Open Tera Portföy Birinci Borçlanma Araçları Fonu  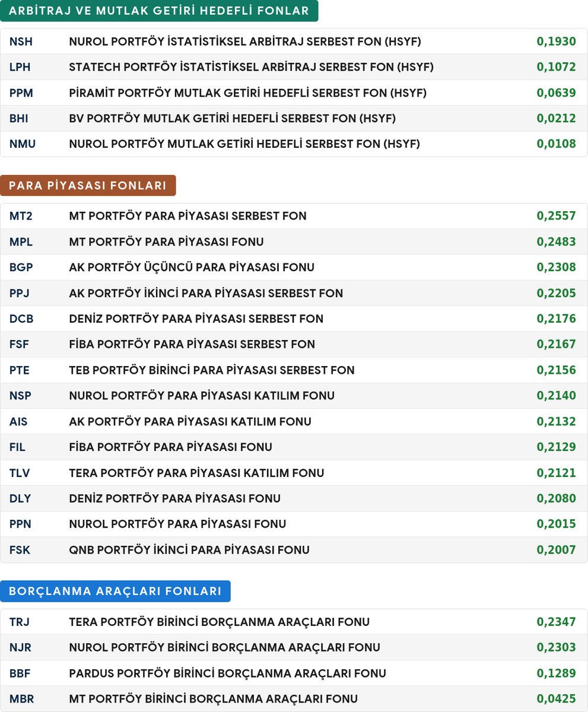tap(220, 622)
